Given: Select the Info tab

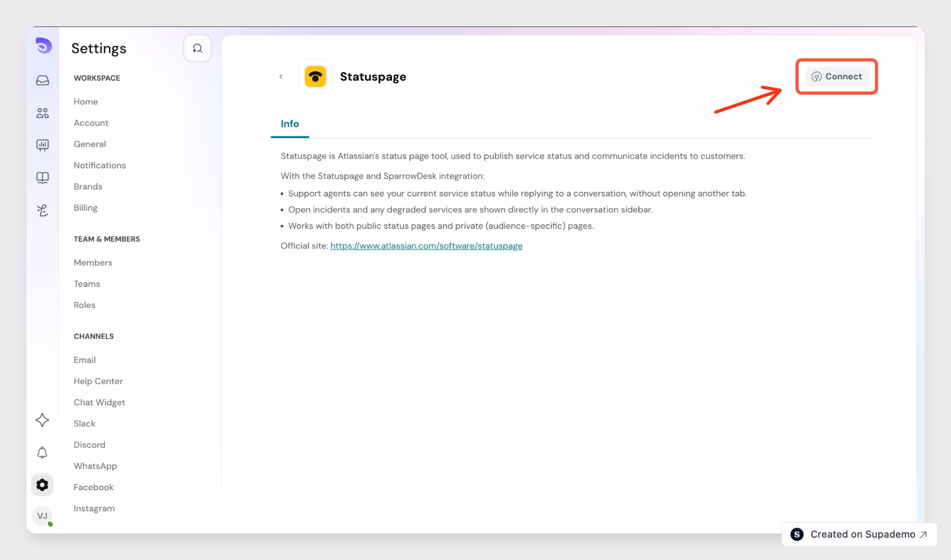Looking at the screenshot, I should coord(290,124).
